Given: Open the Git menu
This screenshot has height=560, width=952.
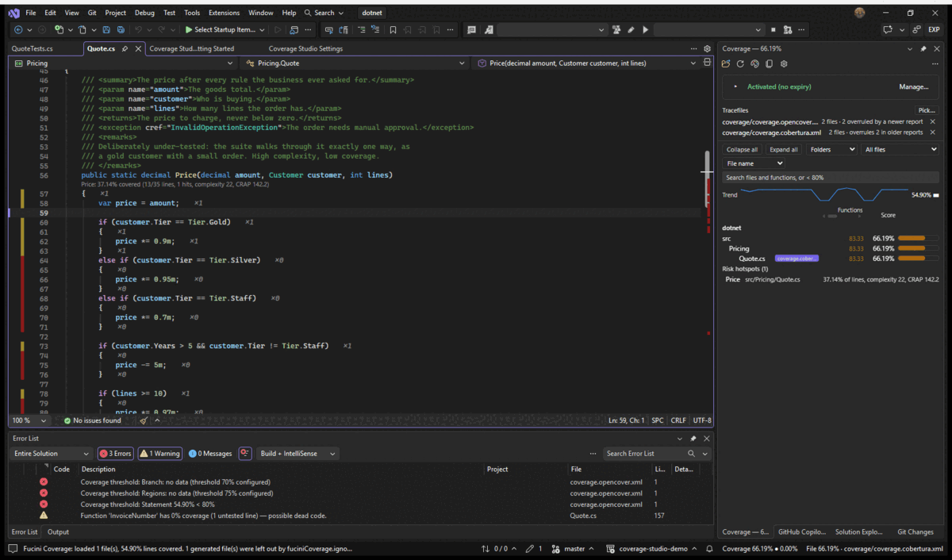Looking at the screenshot, I should click(x=92, y=13).
